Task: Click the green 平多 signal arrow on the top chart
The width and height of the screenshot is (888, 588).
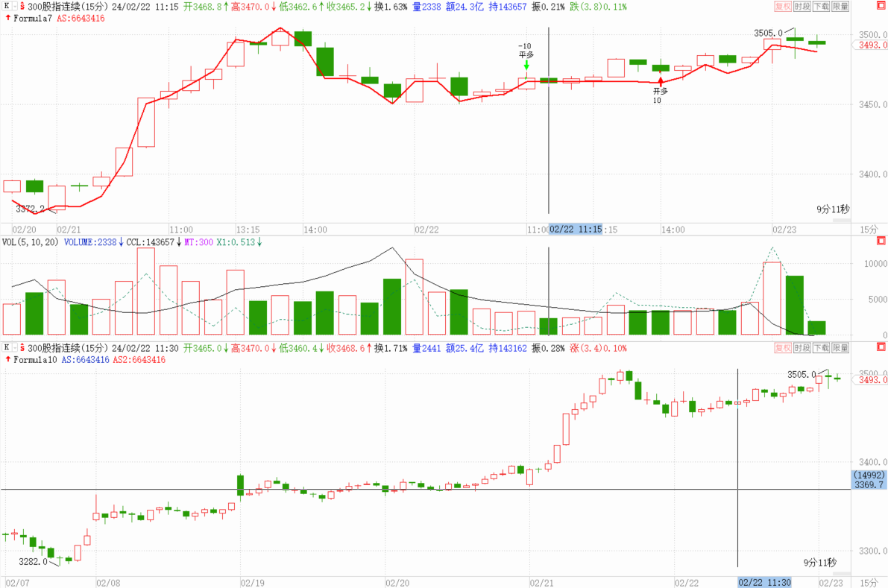Action: point(526,66)
